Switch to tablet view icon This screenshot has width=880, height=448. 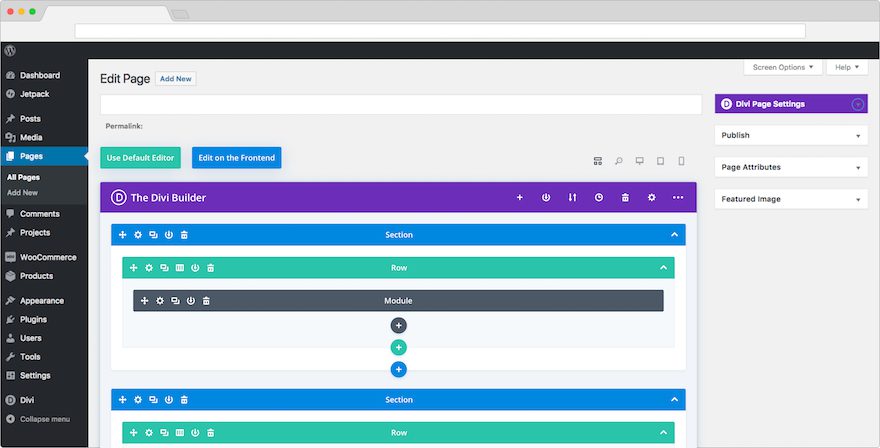coord(661,161)
